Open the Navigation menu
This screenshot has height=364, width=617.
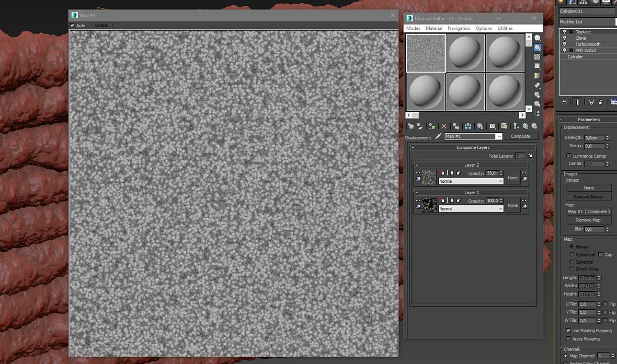[x=459, y=28]
